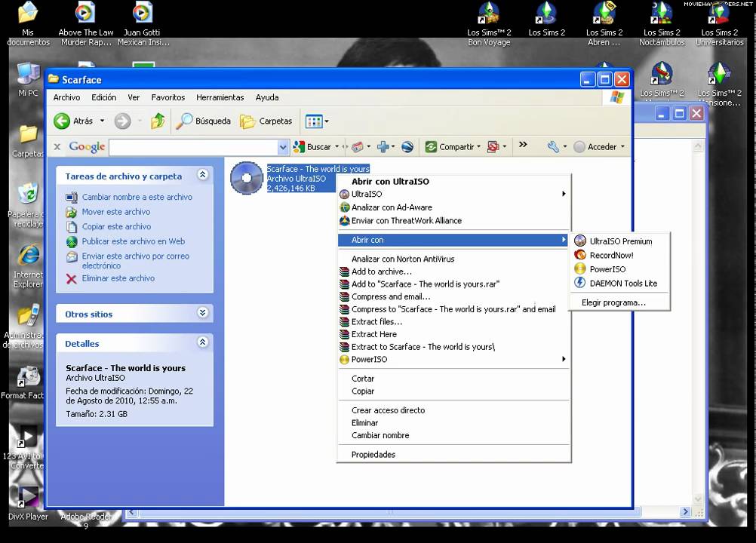
Task: Open with RecordNow!
Action: 619,256
